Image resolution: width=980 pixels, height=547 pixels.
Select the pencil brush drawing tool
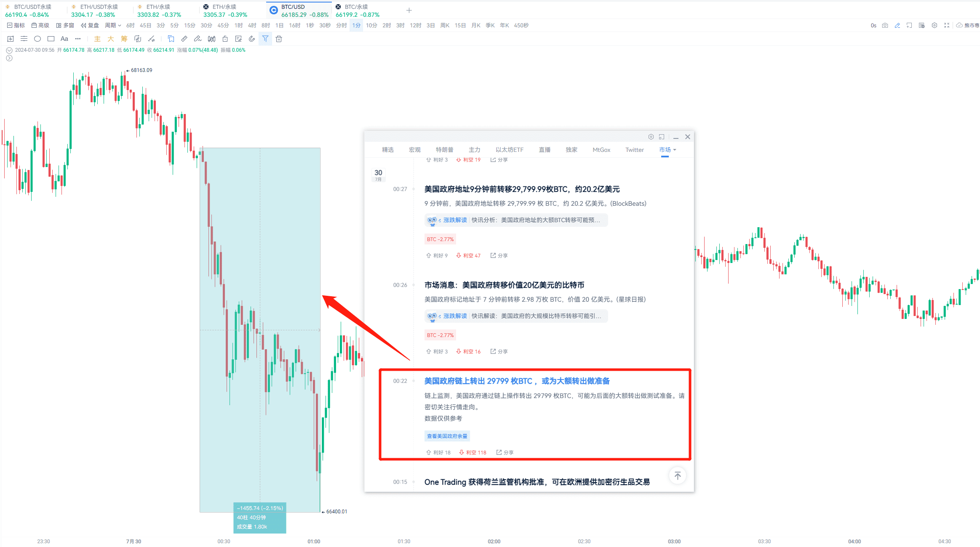[198, 39]
